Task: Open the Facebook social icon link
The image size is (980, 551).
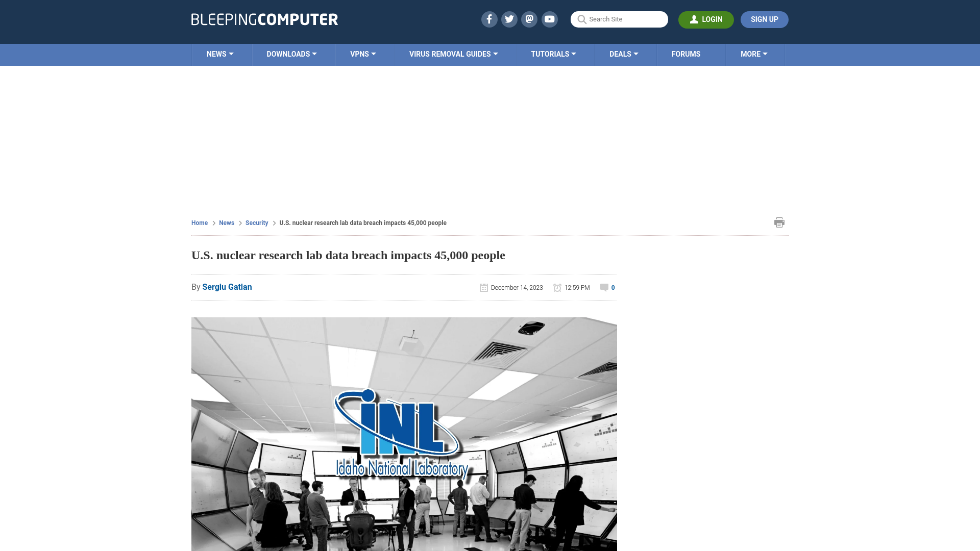Action: click(x=488, y=19)
